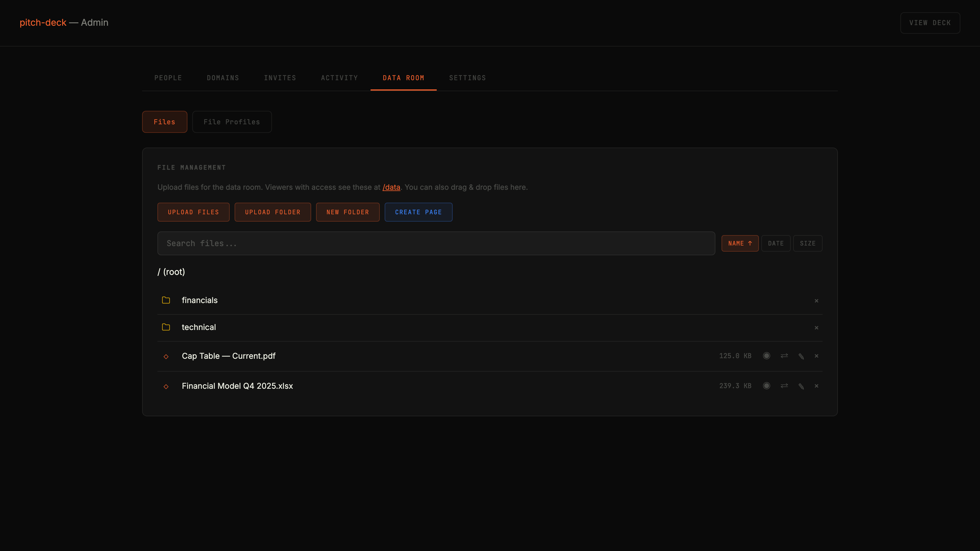
Task: Click the diamond file icon beside Cap Table — Current.pdf
Action: (166, 357)
